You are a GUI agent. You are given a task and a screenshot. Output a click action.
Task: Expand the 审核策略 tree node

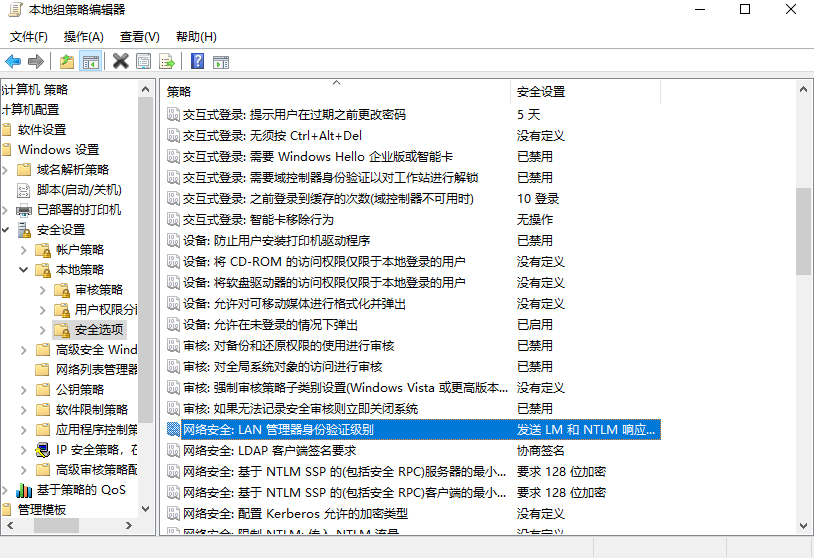point(43,290)
